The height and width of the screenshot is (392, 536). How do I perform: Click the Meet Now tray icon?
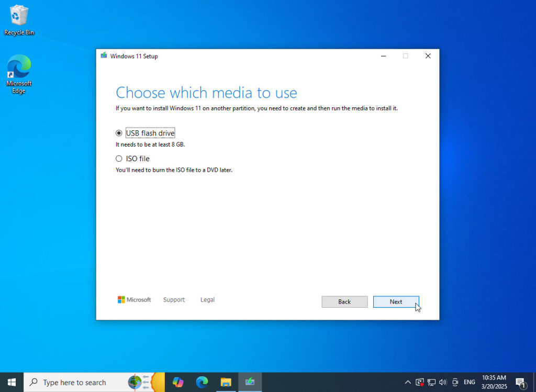click(x=455, y=382)
